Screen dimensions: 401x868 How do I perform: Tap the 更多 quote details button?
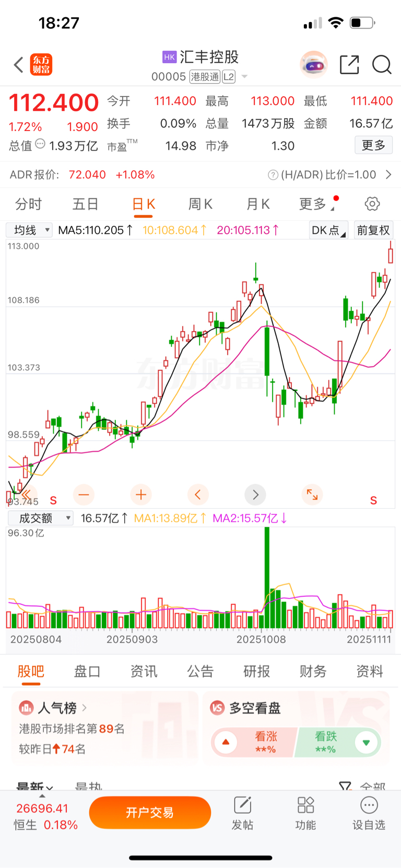374,145
